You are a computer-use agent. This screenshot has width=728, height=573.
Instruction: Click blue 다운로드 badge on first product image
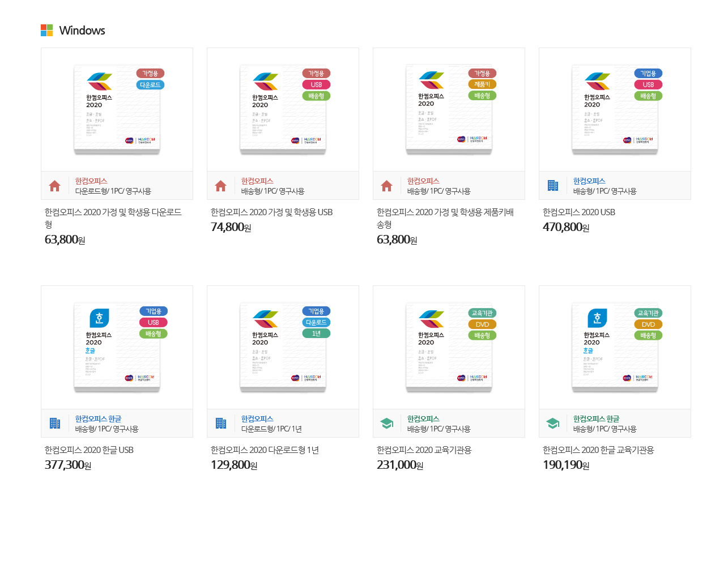[x=150, y=85]
